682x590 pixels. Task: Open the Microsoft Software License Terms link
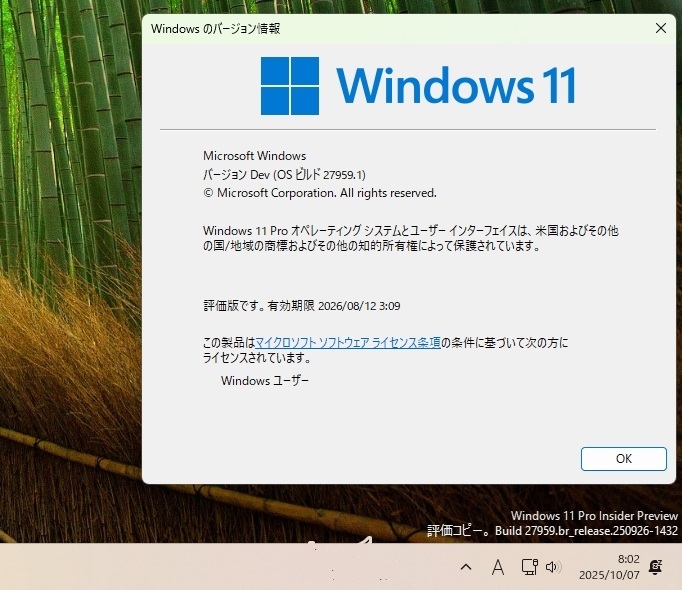pyautogui.click(x=348, y=343)
